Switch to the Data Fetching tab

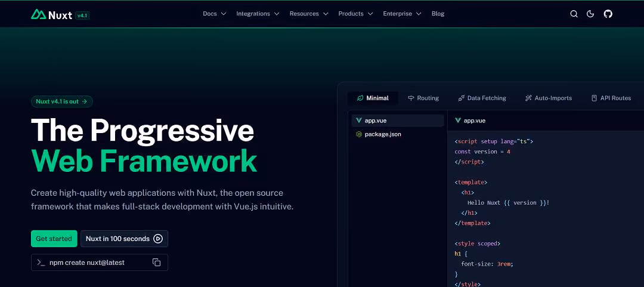482,98
